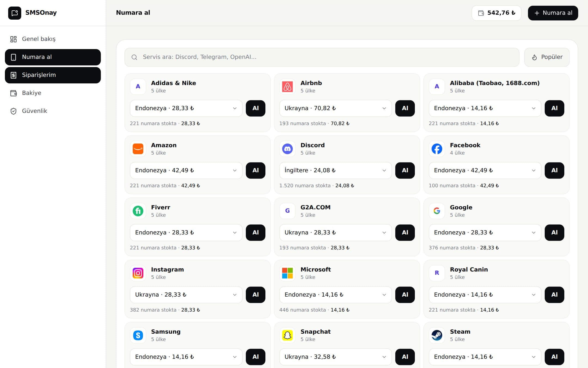This screenshot has height=368, width=588.
Task: Click the Microsoft logo icon
Action: pos(287,273)
